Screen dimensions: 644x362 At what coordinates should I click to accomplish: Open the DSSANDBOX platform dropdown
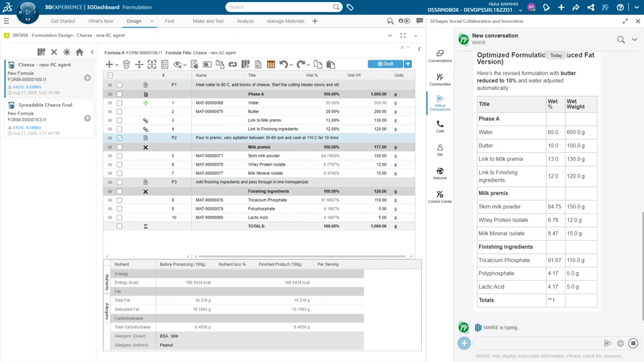tap(521, 10)
